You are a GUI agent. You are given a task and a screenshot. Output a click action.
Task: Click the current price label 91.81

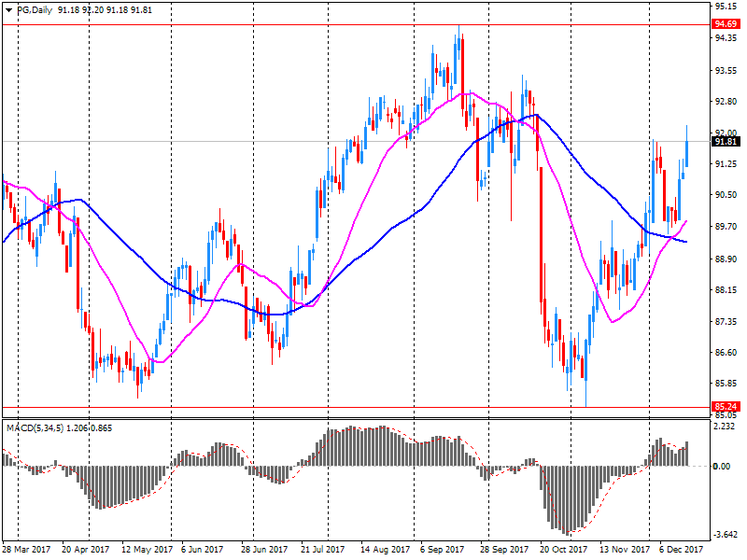pyautogui.click(x=726, y=142)
